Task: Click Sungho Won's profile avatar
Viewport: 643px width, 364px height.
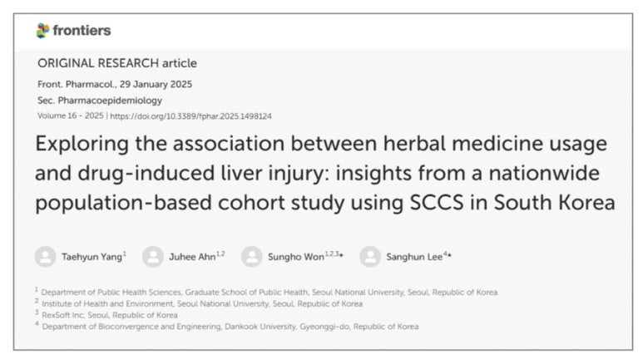Action: coord(252,257)
